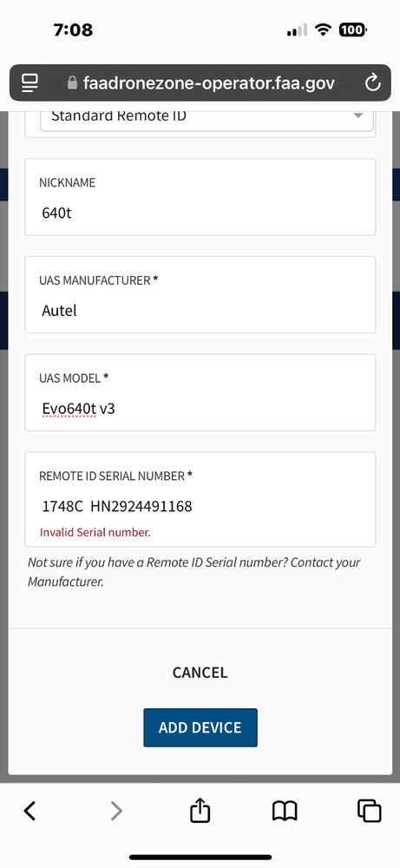Tap the Safari forward arrow

click(115, 811)
